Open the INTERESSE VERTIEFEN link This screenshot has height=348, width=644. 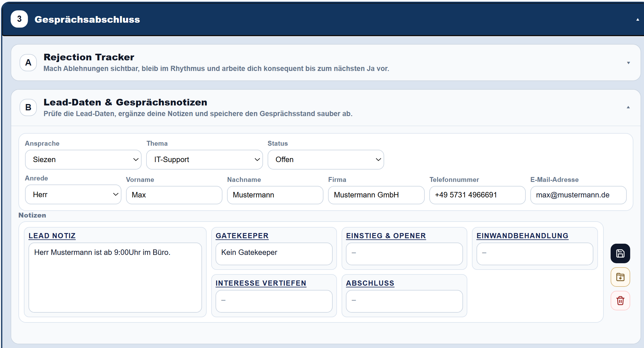tap(261, 283)
